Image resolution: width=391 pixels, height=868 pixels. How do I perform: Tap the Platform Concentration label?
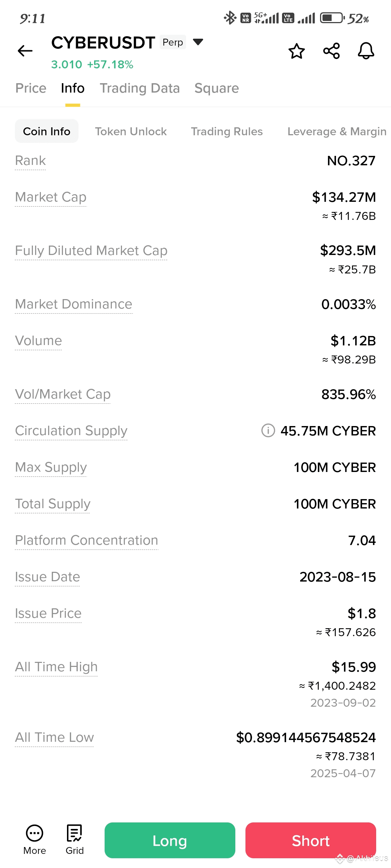tap(87, 540)
